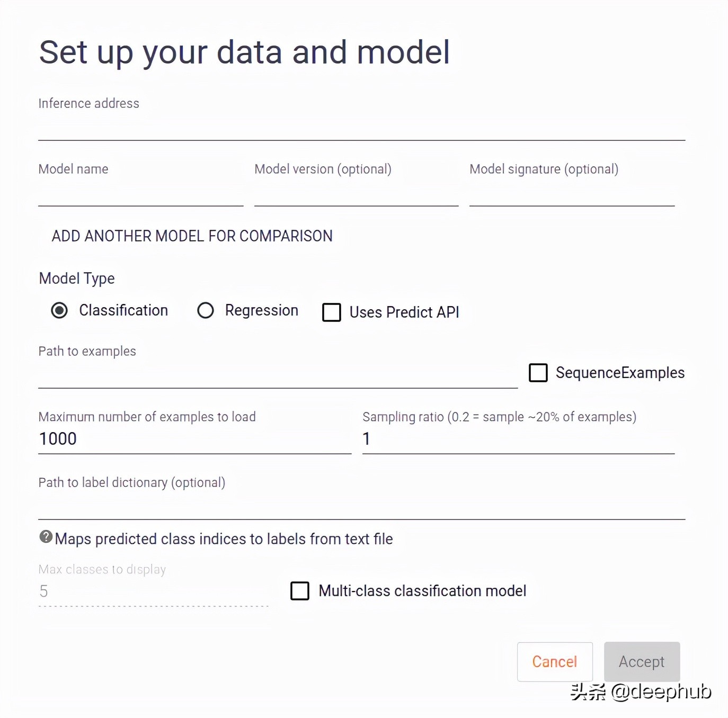
Task: Click the Model version input field
Action: click(x=356, y=195)
